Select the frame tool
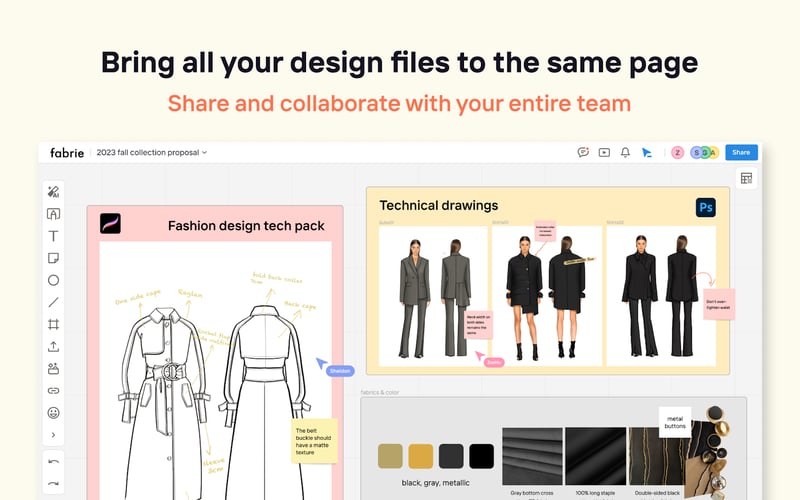The width and height of the screenshot is (800, 500). [53, 324]
